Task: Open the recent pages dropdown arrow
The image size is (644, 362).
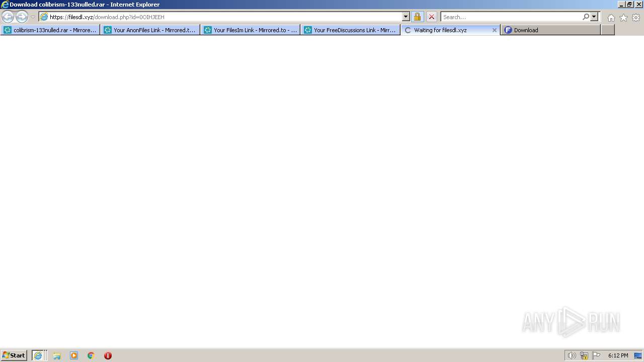Action: pyautogui.click(x=33, y=17)
